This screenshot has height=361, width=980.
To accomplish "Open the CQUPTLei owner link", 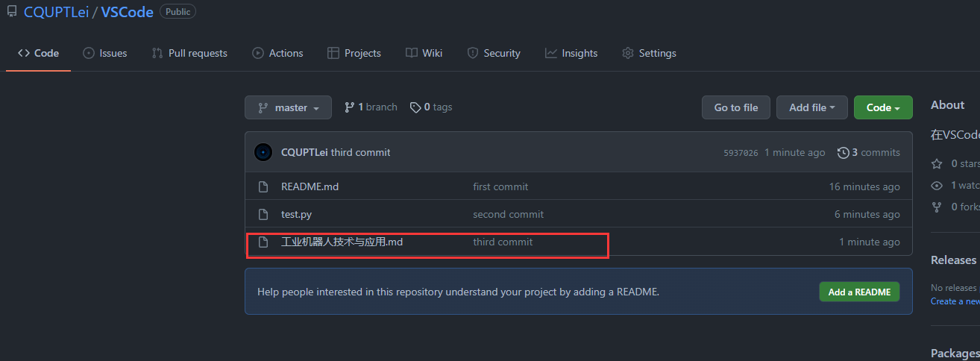I will tap(56, 12).
